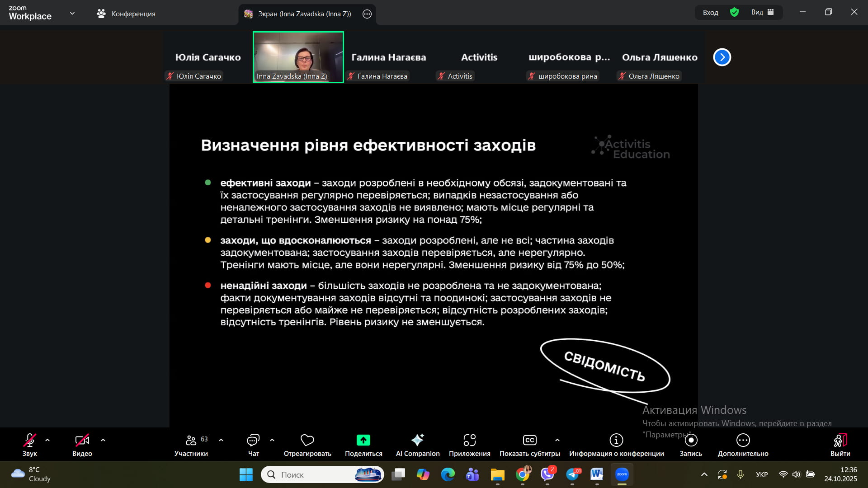Click the More (Дополнительно) options icon
868x488 pixels.
point(743,441)
